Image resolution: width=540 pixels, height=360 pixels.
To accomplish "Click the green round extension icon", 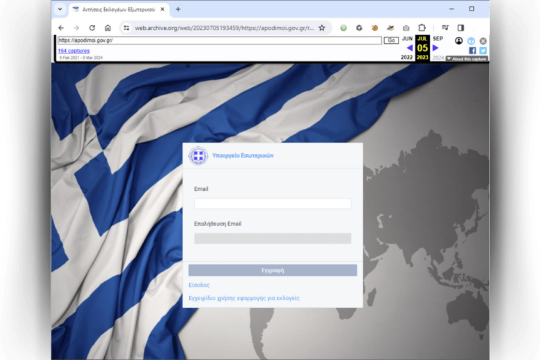I will click(343, 28).
